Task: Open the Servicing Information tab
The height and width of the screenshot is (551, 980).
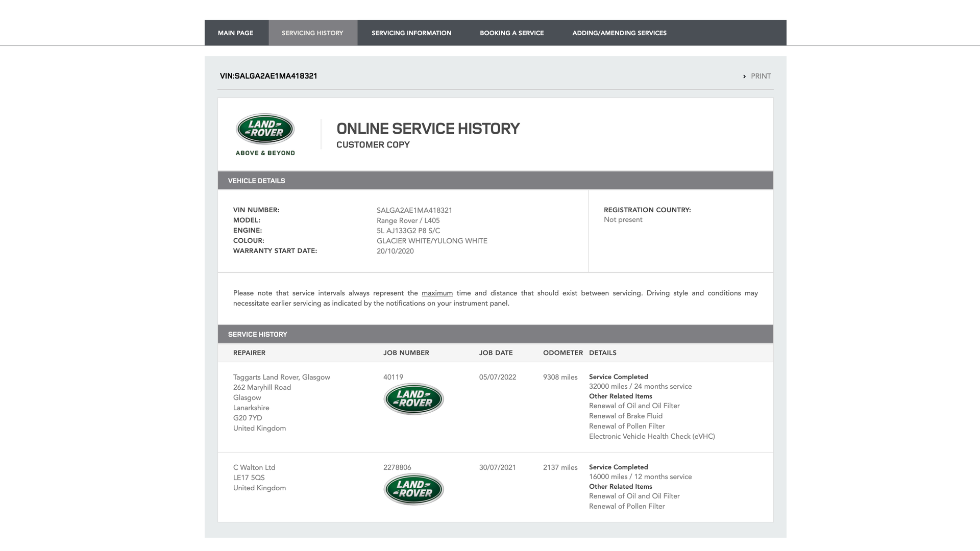Action: (411, 33)
